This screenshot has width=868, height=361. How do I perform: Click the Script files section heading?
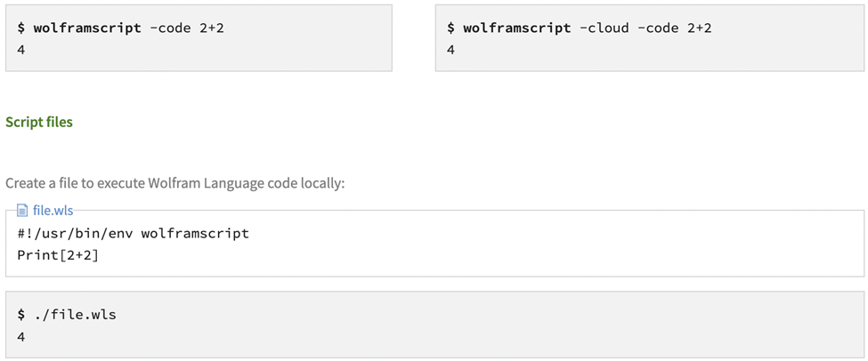(x=39, y=122)
